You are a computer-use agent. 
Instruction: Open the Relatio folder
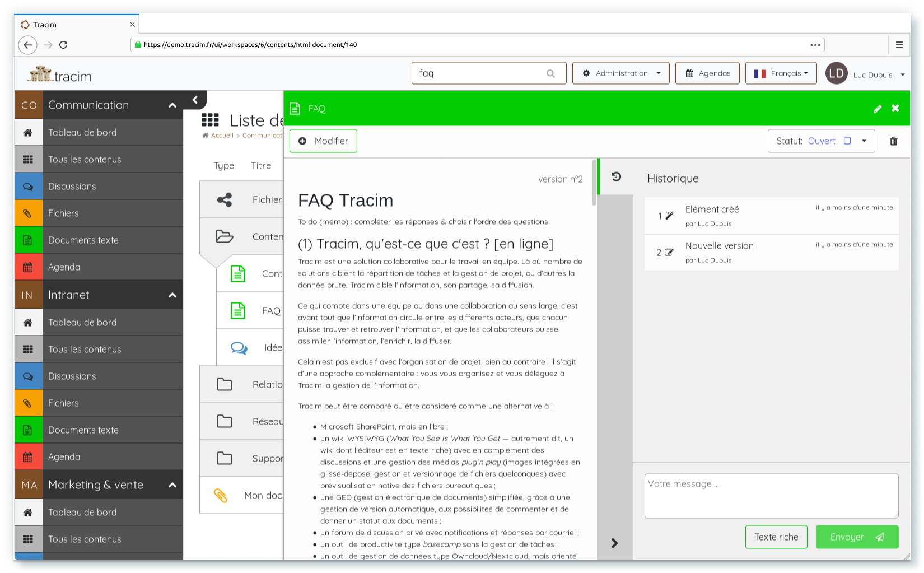[x=241, y=384]
